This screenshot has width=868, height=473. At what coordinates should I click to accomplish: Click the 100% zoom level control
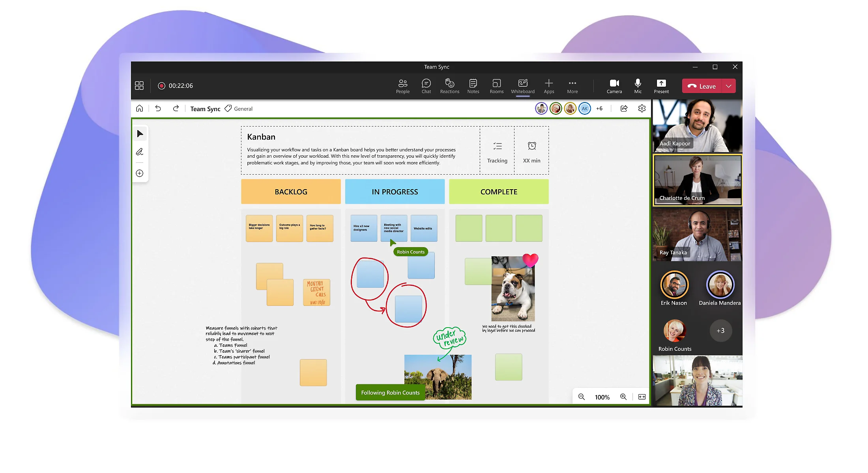pos(602,397)
